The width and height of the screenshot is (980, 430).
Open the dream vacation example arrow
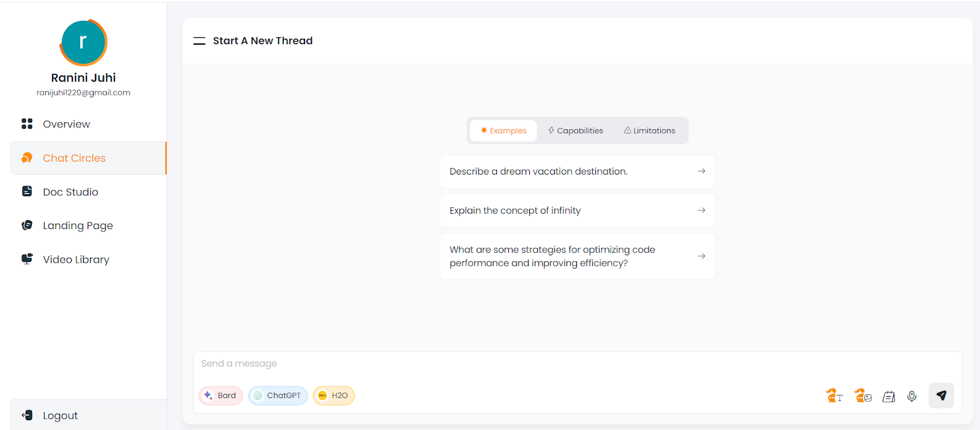[x=701, y=172]
